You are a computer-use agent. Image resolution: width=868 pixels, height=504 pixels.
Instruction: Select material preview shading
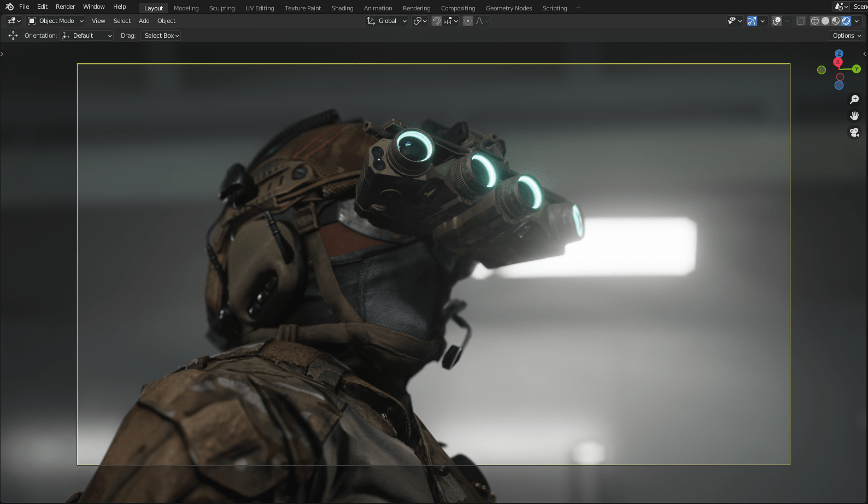(x=836, y=21)
